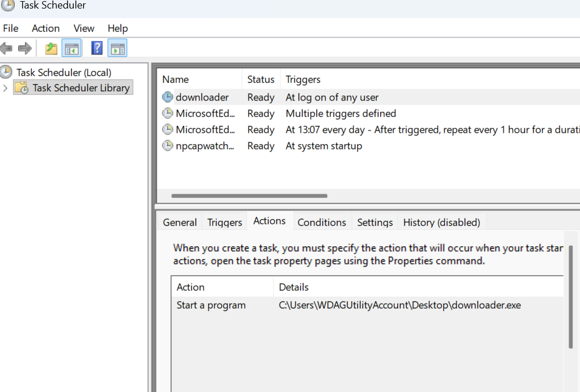Switch to the Conditions tab

(322, 222)
